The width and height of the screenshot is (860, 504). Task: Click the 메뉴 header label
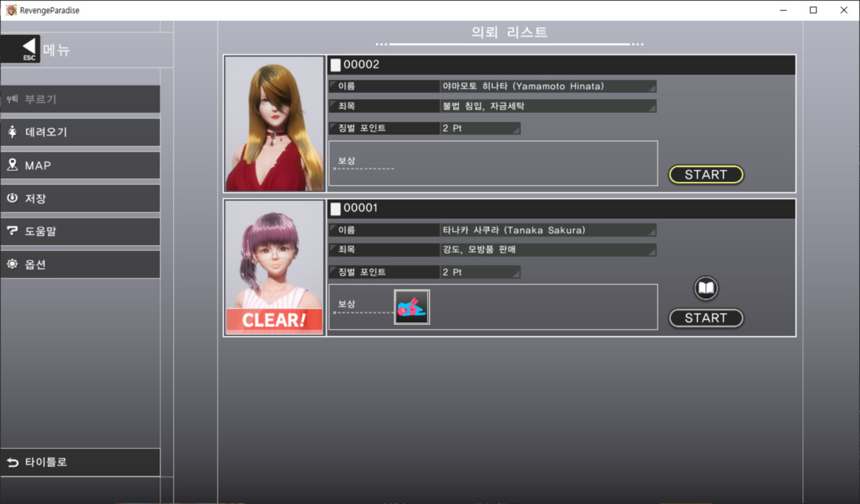[x=57, y=50]
